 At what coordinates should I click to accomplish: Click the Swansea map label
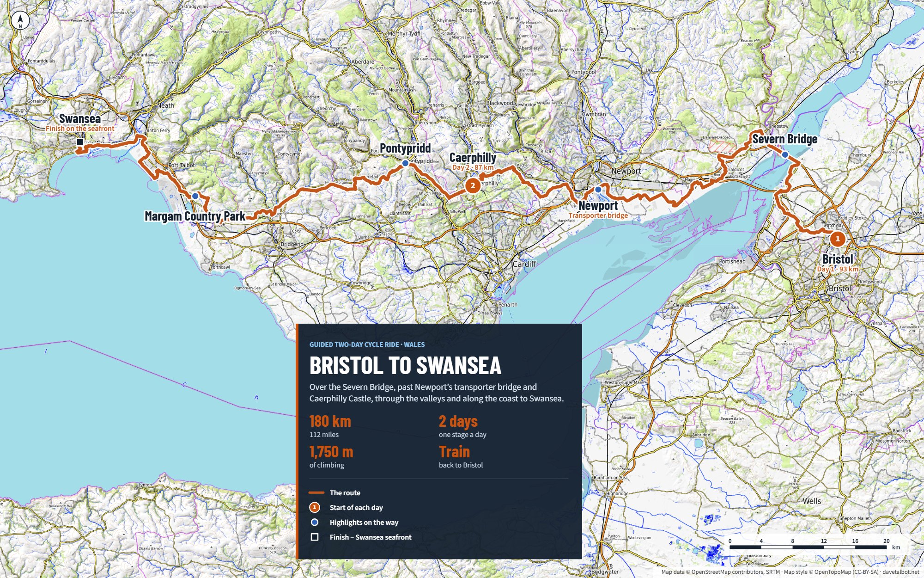point(80,119)
